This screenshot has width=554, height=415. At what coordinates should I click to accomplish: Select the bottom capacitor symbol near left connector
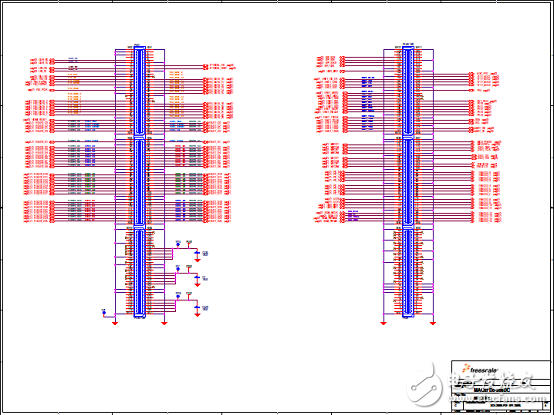(198, 308)
